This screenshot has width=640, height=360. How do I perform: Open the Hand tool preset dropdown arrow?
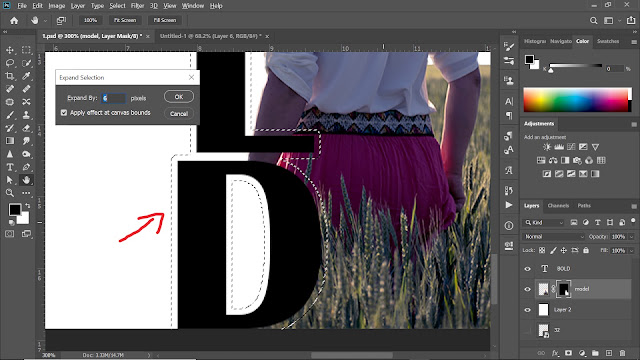coord(45,20)
